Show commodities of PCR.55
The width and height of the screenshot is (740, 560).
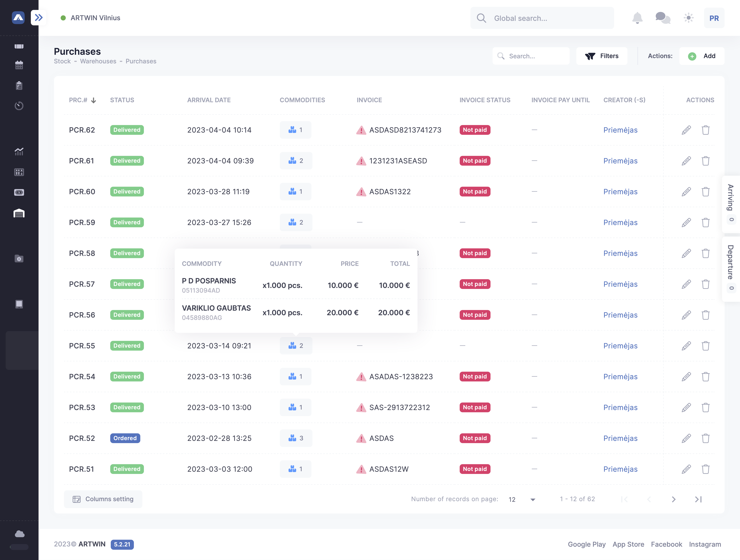296,346
